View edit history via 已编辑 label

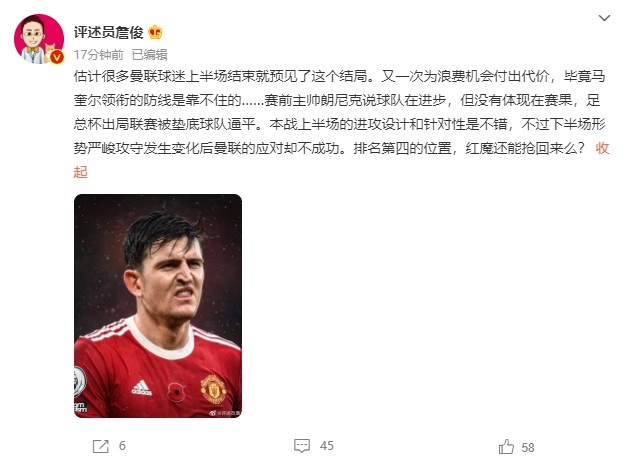tap(149, 54)
